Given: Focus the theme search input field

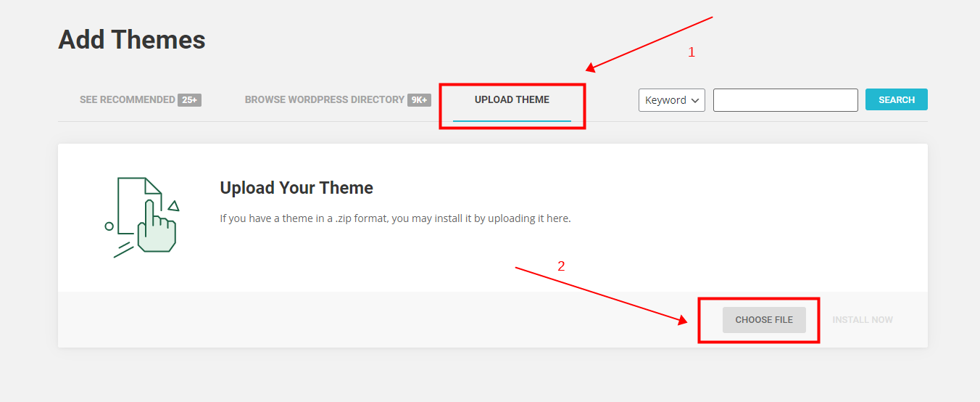Looking at the screenshot, I should [x=786, y=100].
